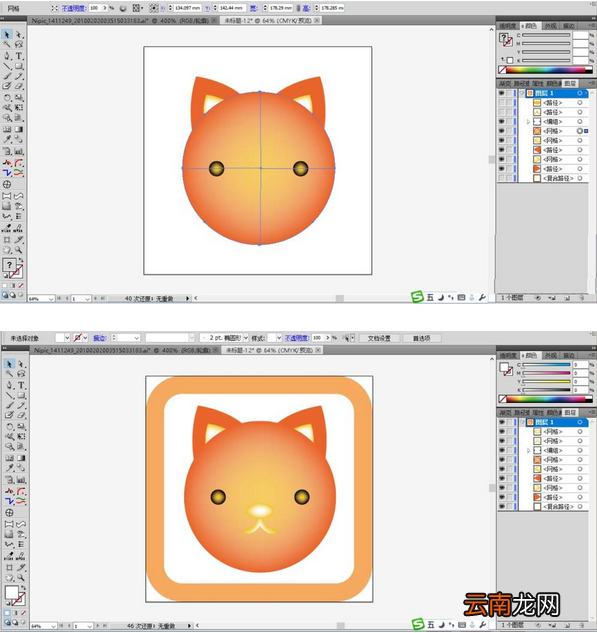Select the Pen tool in upper window
The image size is (597, 633).
click(x=7, y=56)
